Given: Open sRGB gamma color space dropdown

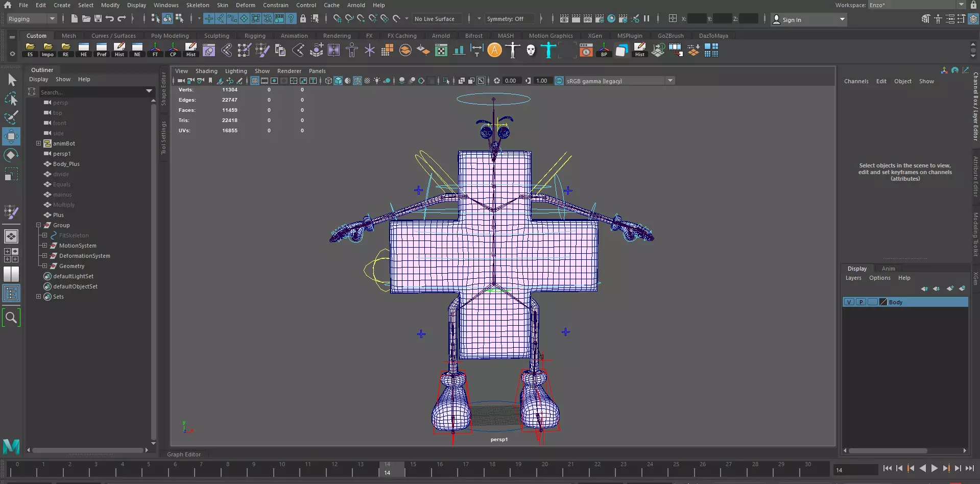Looking at the screenshot, I should pyautogui.click(x=620, y=81).
